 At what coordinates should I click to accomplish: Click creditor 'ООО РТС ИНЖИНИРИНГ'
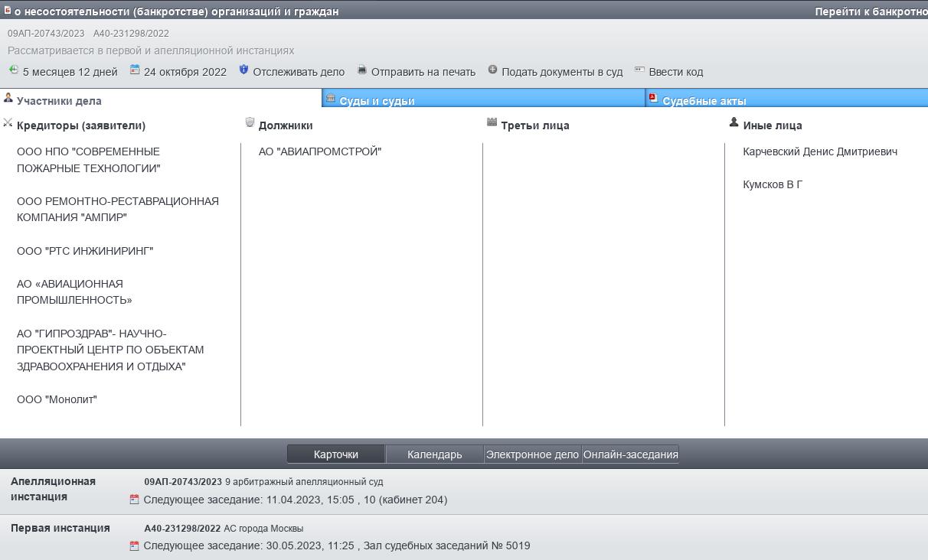(85, 251)
